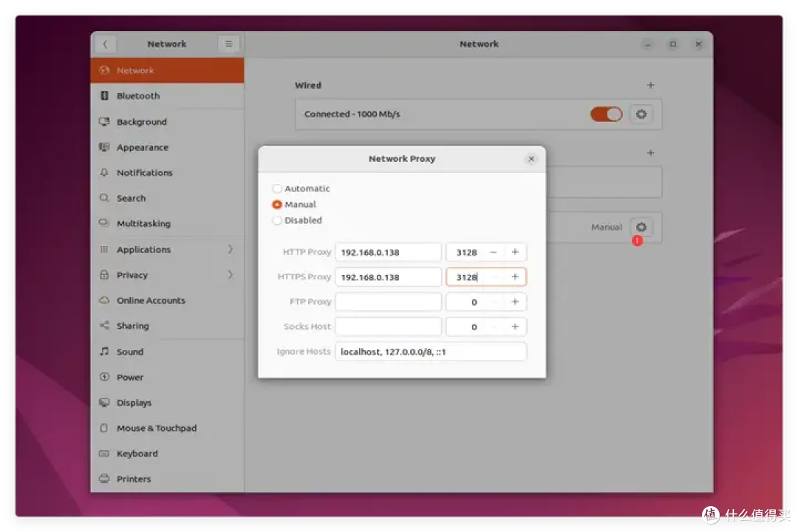Decrease HTTP Proxy port with minus

[493, 252]
